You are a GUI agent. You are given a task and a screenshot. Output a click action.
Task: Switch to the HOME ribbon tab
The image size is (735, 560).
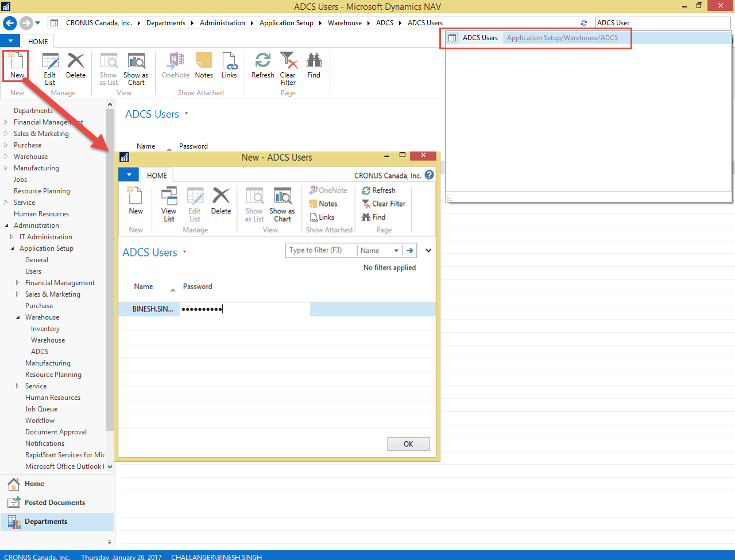pos(38,41)
